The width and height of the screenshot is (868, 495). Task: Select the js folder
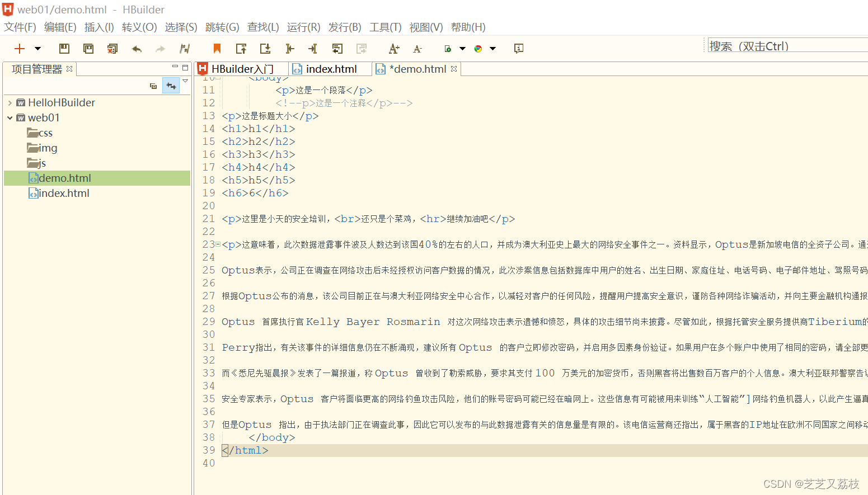tap(36, 163)
